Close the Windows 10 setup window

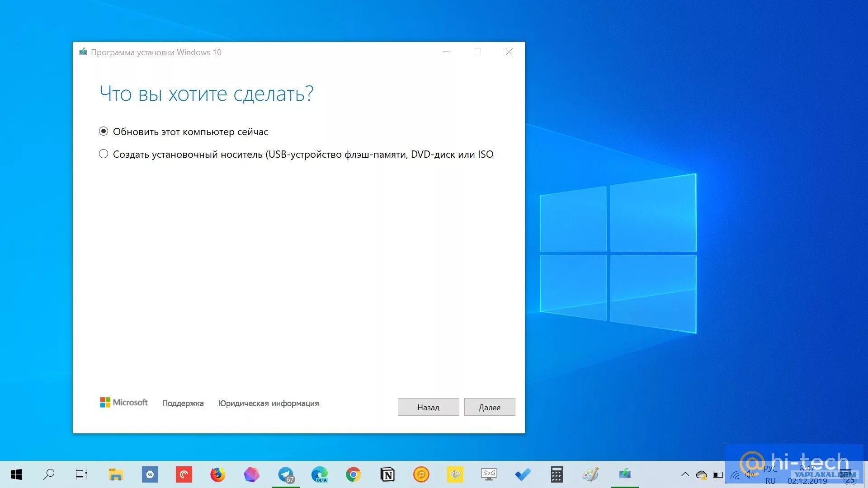click(x=509, y=52)
